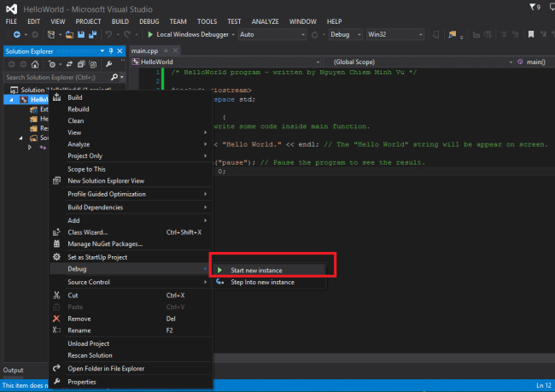
Task: Expand the Add submenu
Action: (131, 220)
